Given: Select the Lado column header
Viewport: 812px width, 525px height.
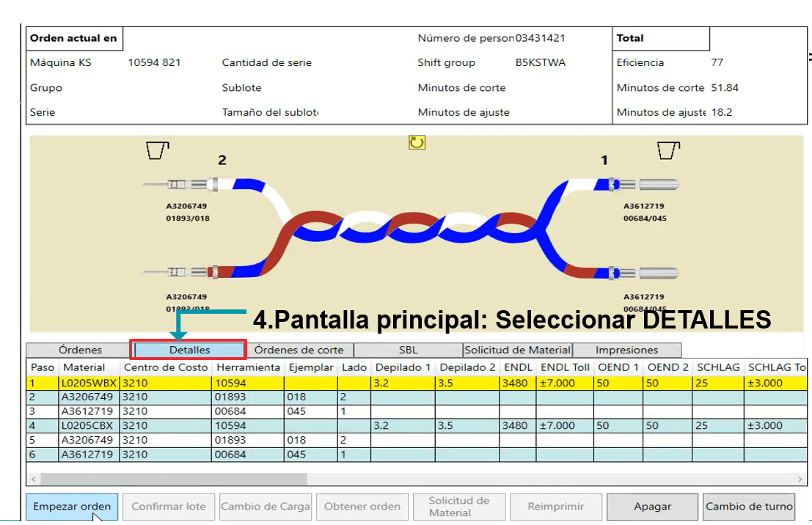Looking at the screenshot, I should pyautogui.click(x=354, y=367).
